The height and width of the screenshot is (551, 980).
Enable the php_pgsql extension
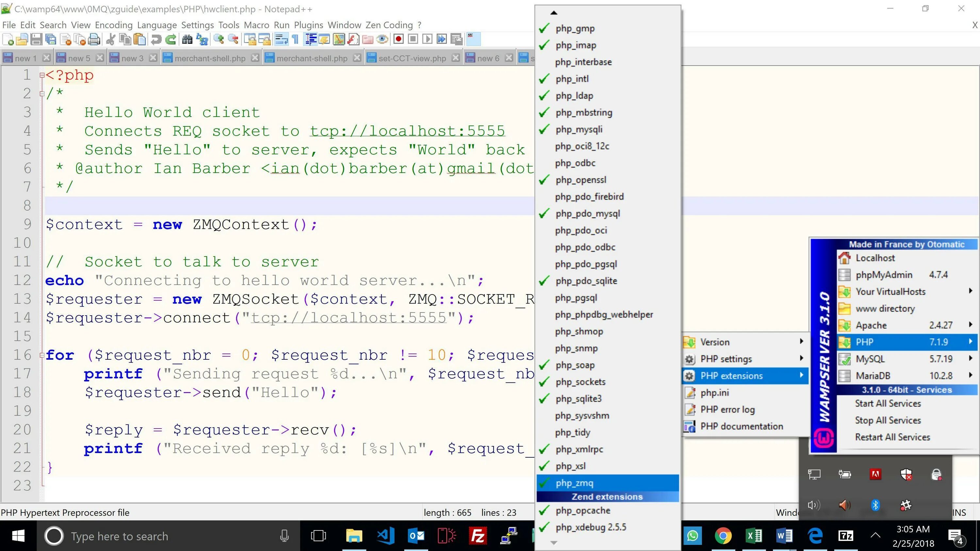[x=576, y=298]
